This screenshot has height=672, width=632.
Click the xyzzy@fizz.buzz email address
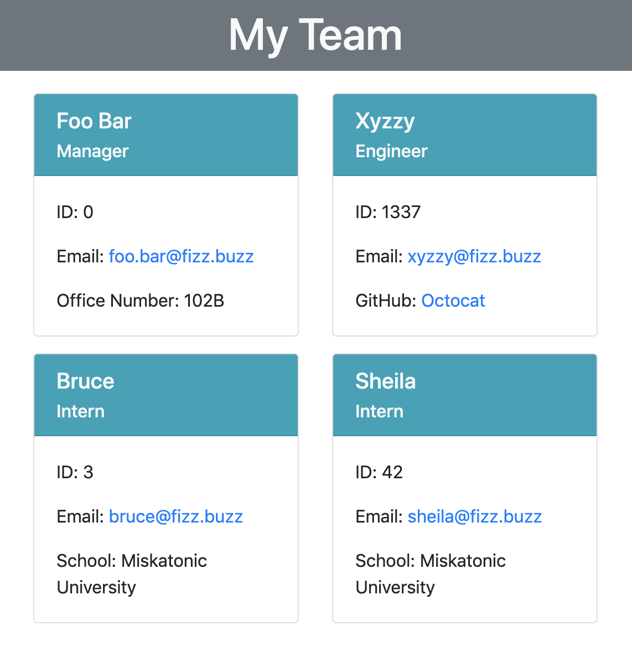pyautogui.click(x=474, y=256)
